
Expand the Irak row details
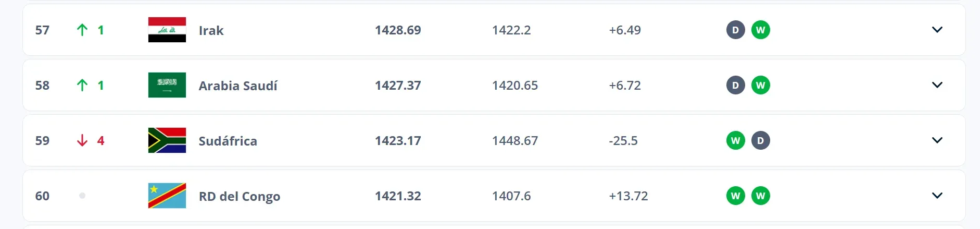pyautogui.click(x=937, y=30)
